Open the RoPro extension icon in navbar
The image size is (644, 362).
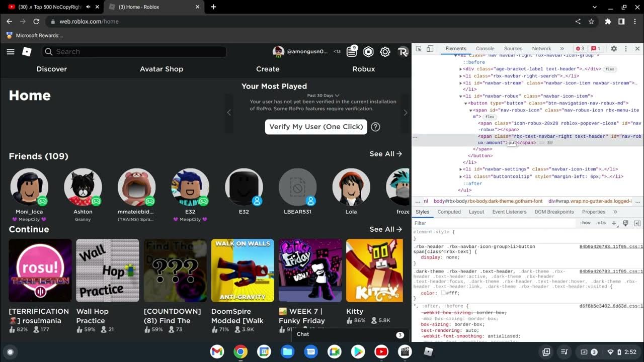403,52
